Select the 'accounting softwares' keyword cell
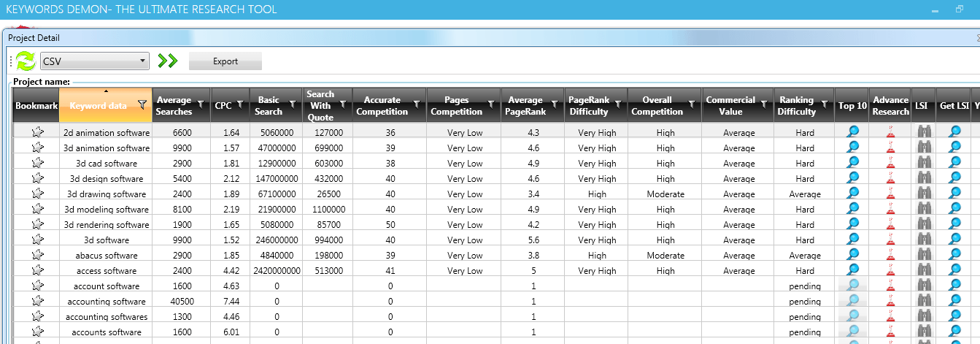This screenshot has height=344, width=980. [107, 317]
